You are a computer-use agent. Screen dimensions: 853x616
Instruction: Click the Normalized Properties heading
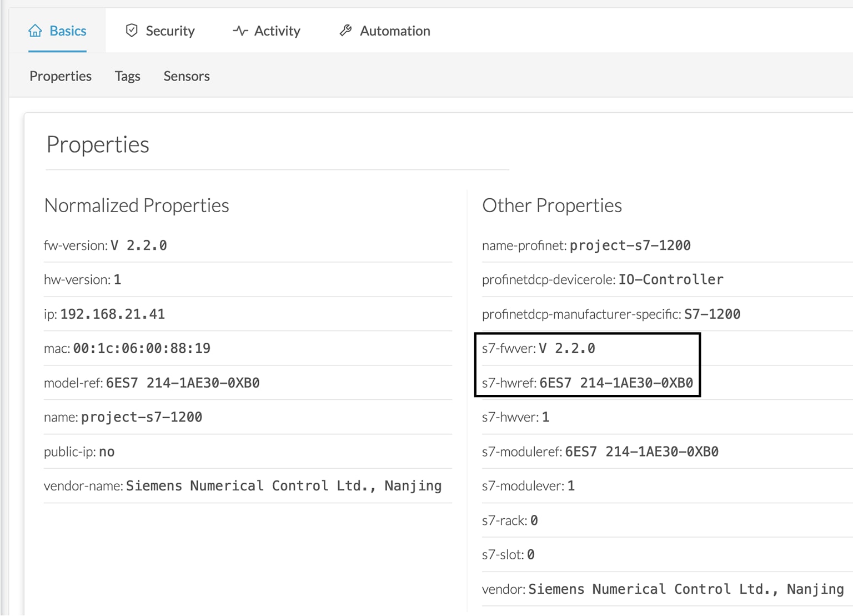(137, 206)
